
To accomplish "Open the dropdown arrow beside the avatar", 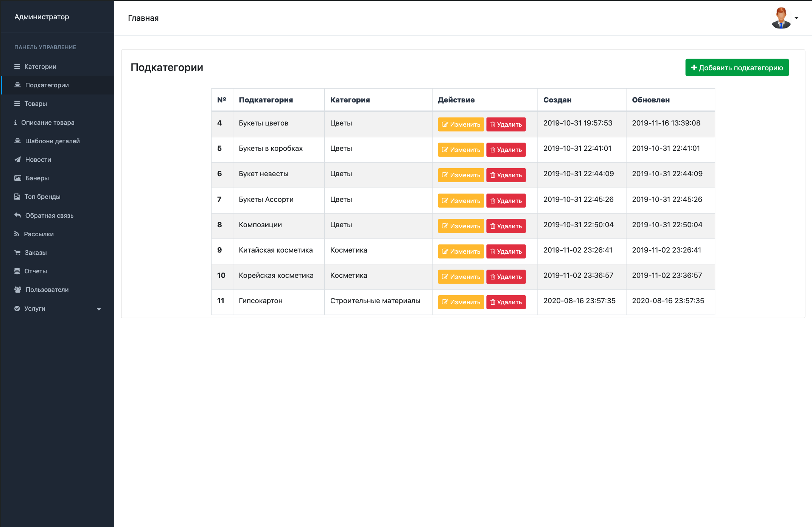I will click(x=796, y=18).
